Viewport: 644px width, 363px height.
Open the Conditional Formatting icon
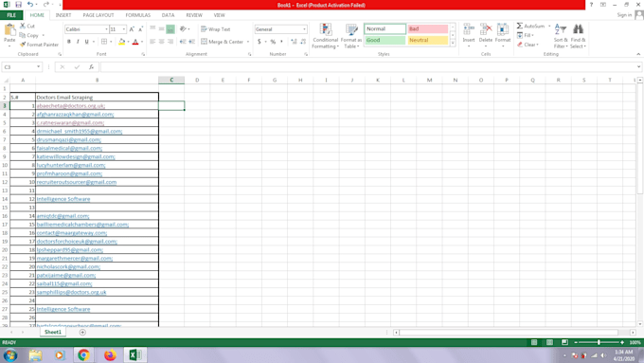[x=325, y=30]
